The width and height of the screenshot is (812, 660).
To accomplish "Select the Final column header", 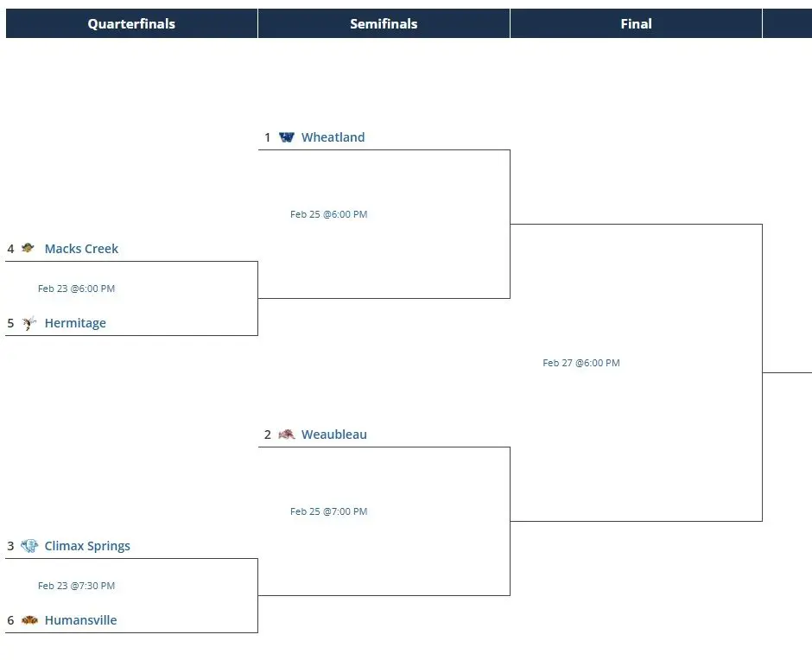I will pos(636,24).
